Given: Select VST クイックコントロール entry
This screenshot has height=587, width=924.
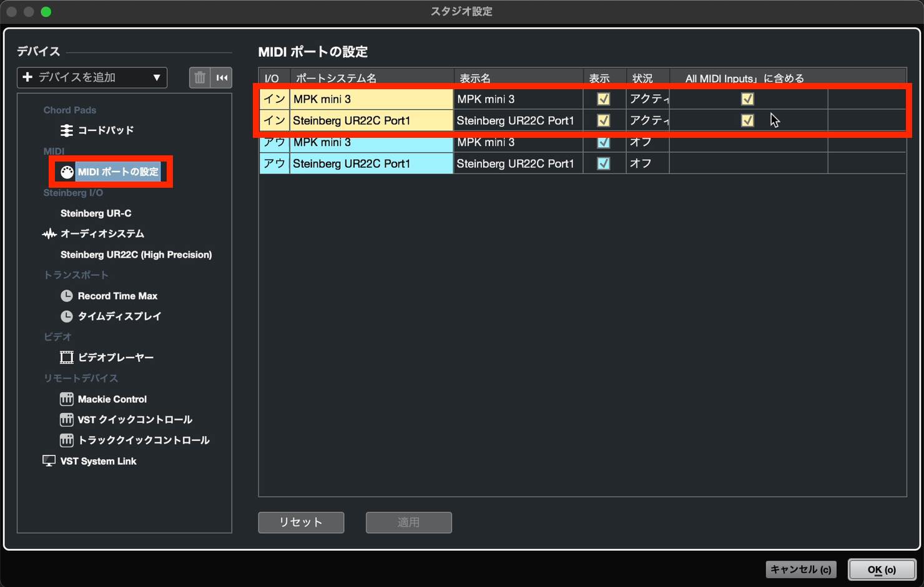Looking at the screenshot, I should pos(135,420).
